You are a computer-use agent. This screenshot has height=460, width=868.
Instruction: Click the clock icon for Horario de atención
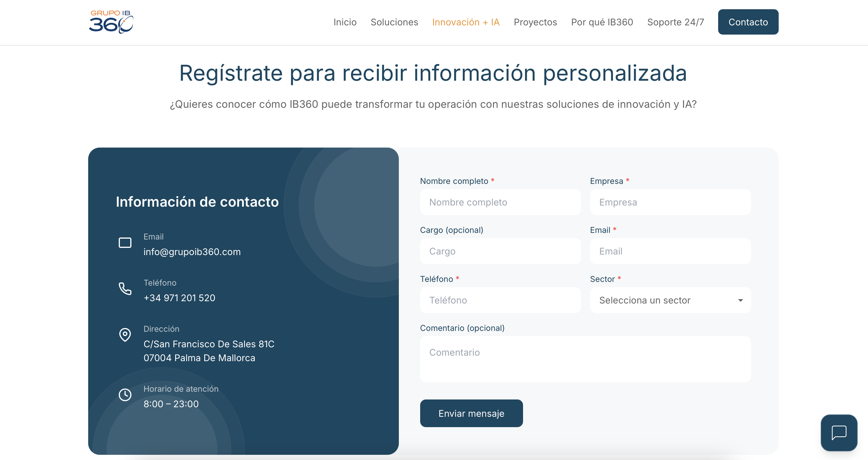[x=125, y=395]
